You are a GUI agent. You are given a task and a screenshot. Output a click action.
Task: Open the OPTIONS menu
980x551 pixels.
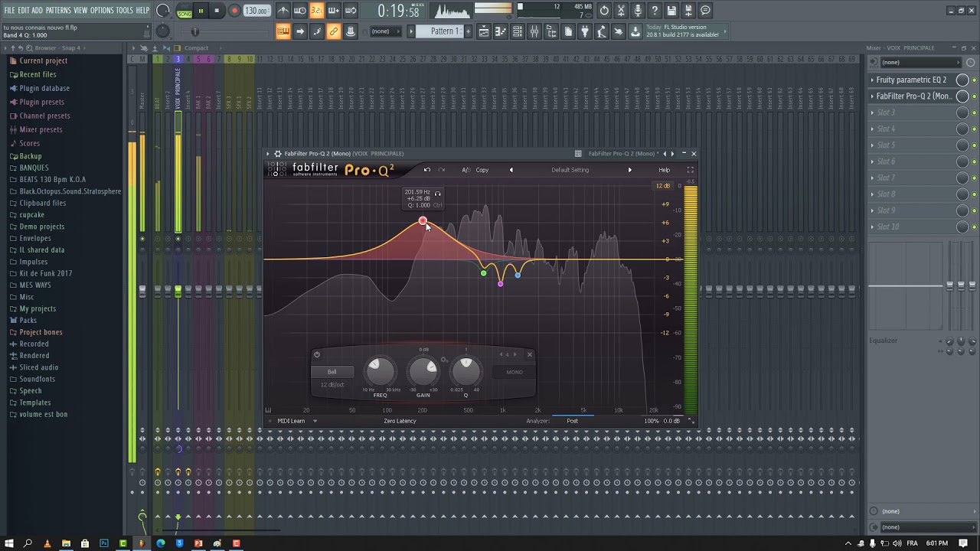point(102,10)
